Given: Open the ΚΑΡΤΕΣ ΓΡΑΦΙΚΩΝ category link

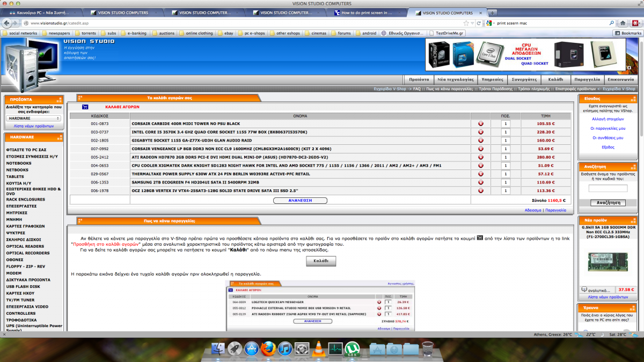Looking at the screenshot, I should point(25,226).
